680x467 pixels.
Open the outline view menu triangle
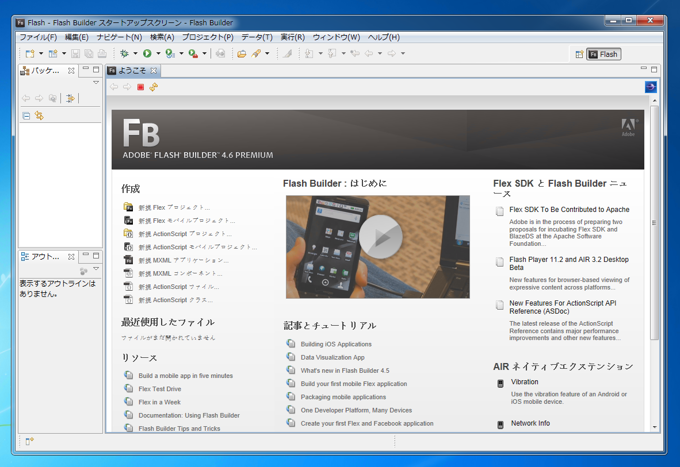(x=96, y=269)
